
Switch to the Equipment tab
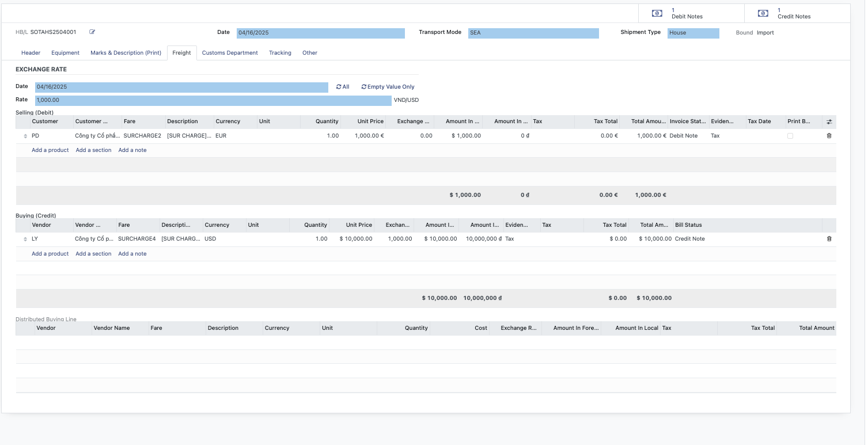(65, 53)
